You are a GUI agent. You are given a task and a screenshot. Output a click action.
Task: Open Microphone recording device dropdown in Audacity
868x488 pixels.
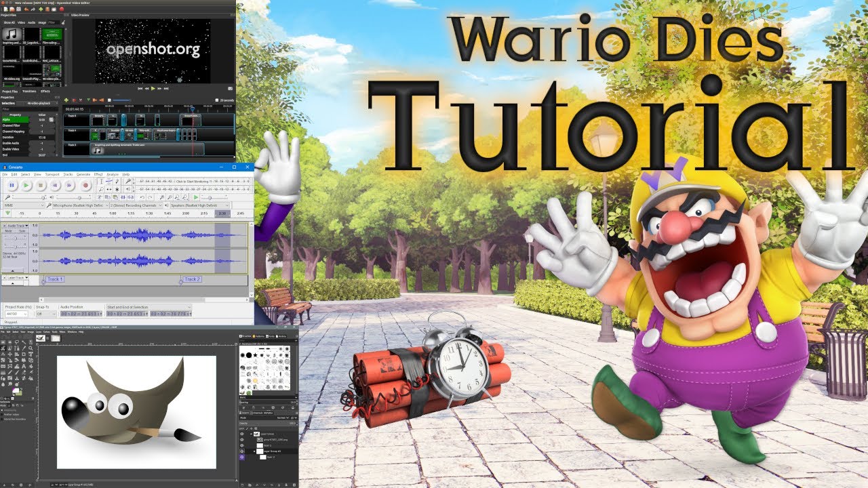(x=81, y=205)
